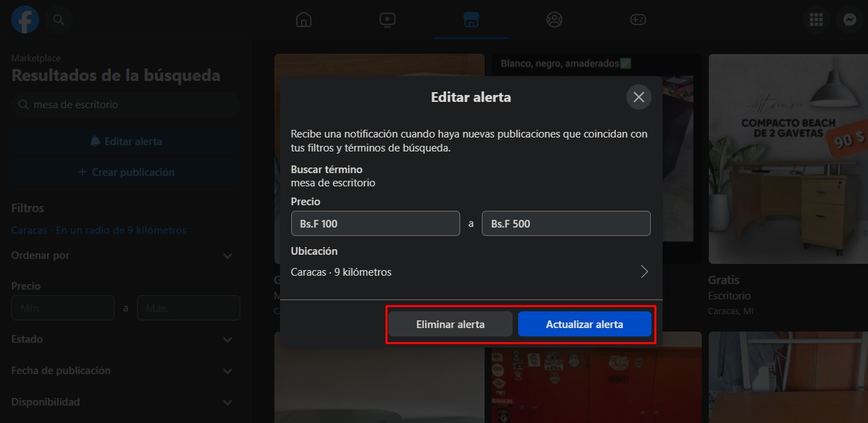Screen dimensions: 868x423
Task: Open the Messenger icon
Action: click(x=850, y=20)
